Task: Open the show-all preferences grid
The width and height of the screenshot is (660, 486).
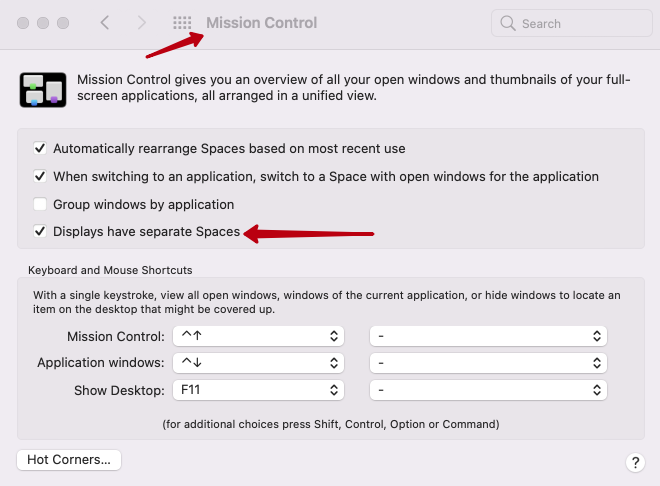Action: (182, 22)
